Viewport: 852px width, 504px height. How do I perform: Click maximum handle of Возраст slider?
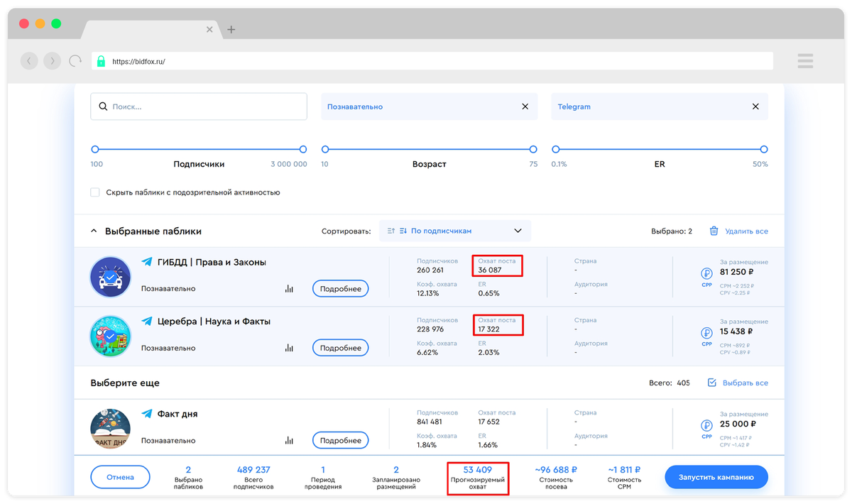point(533,149)
